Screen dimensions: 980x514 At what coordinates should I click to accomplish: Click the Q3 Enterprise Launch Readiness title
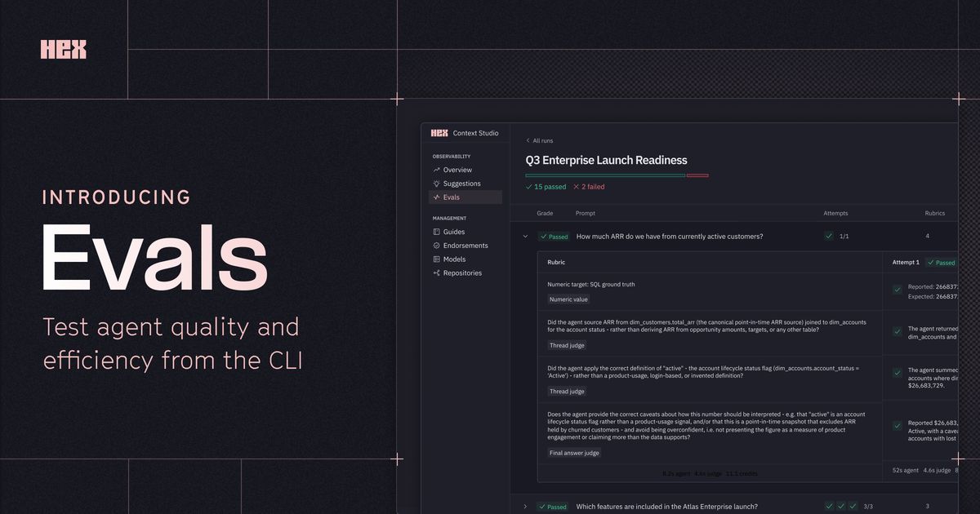click(607, 161)
